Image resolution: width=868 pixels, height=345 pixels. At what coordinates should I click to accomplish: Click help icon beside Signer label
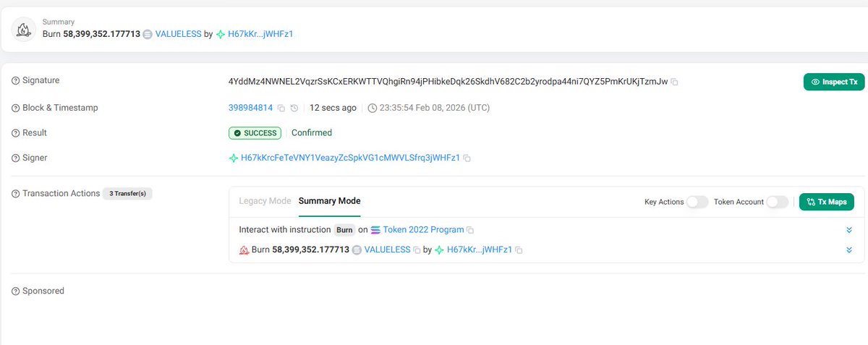[15, 158]
